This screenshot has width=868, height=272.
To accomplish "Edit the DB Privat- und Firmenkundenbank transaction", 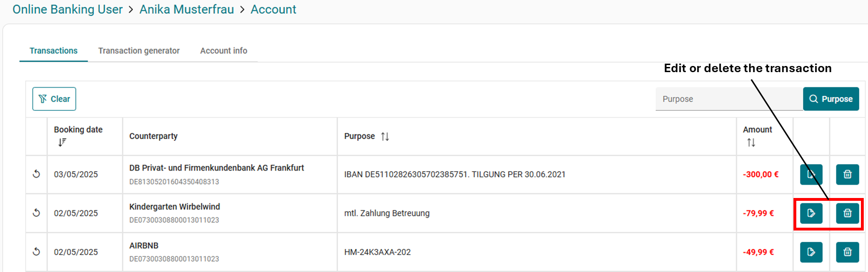I will (x=811, y=174).
